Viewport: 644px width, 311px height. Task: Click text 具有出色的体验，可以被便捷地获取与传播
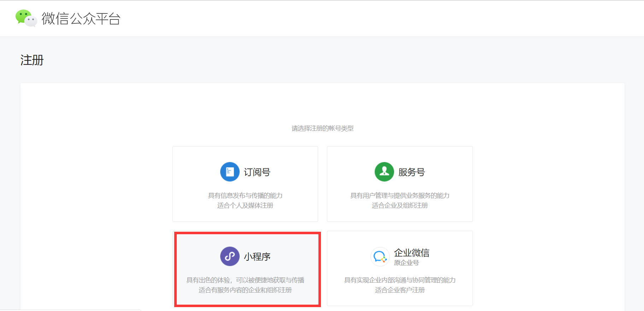point(245,280)
